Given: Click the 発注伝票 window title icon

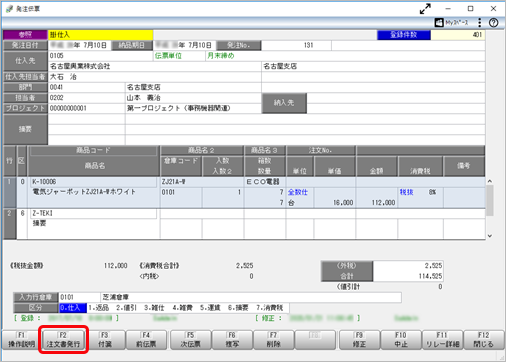Looking at the screenshot, I should pyautogui.click(x=10, y=9).
